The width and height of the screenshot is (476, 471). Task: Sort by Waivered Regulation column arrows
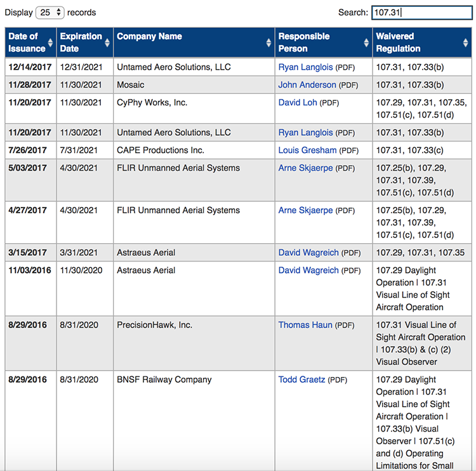click(x=465, y=43)
